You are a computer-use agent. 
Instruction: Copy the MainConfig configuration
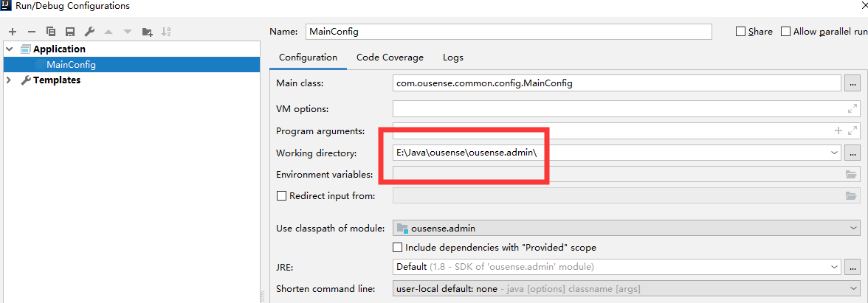[51, 32]
